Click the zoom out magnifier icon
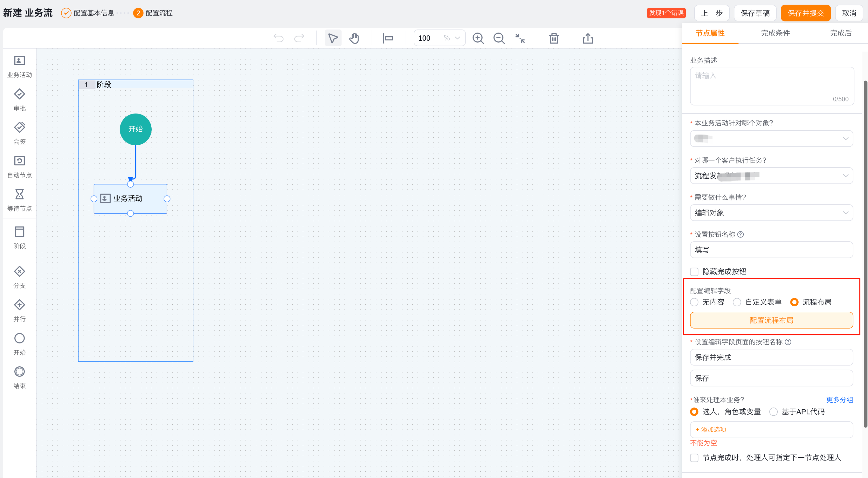The height and width of the screenshot is (478, 868). (x=499, y=38)
